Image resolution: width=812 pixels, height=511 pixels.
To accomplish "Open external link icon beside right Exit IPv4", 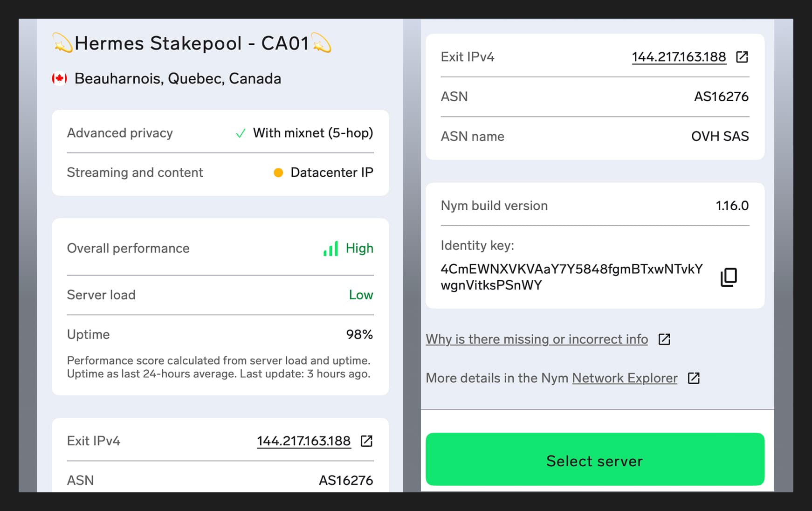I will pyautogui.click(x=742, y=57).
